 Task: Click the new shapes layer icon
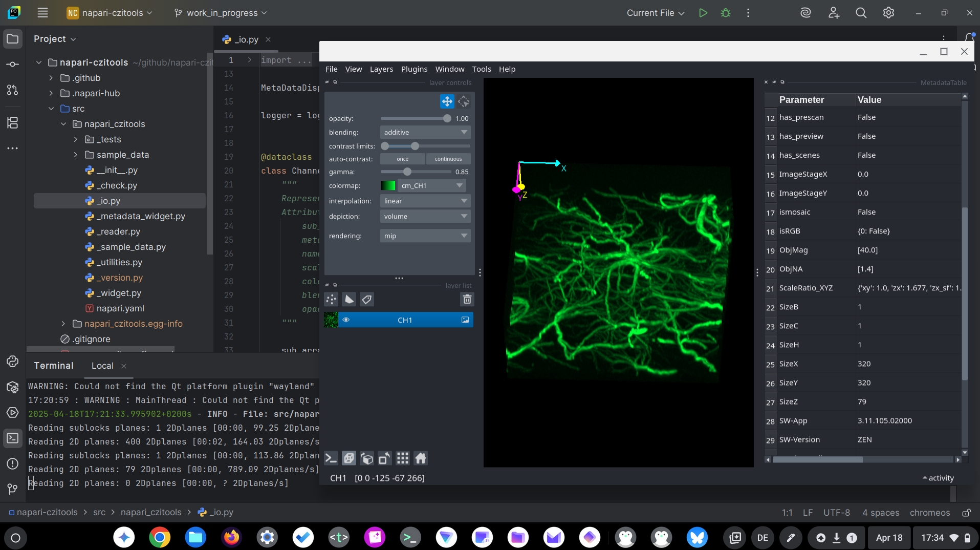(349, 300)
